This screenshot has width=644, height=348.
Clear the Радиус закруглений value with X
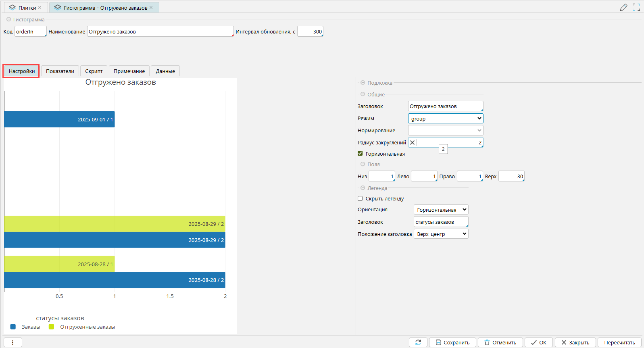[412, 142]
